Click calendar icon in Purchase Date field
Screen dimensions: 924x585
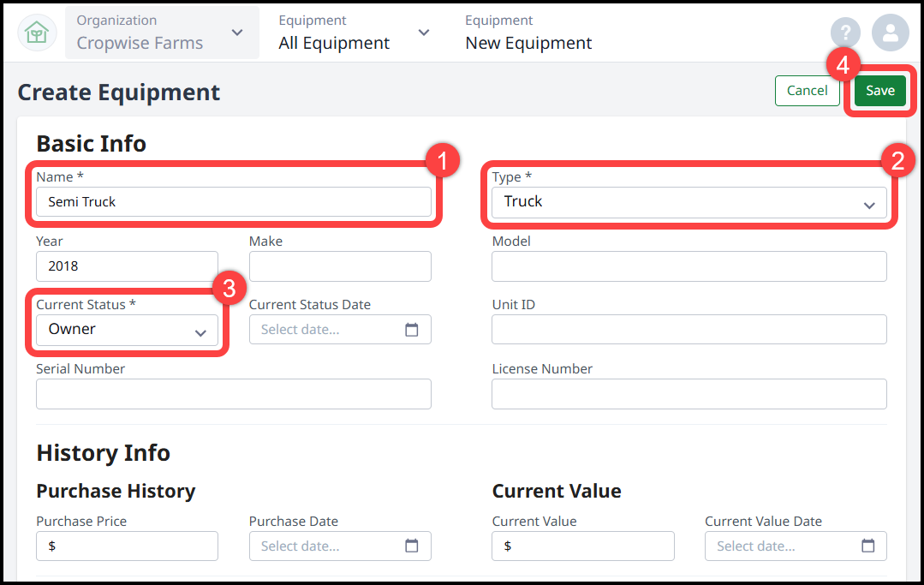pos(412,546)
